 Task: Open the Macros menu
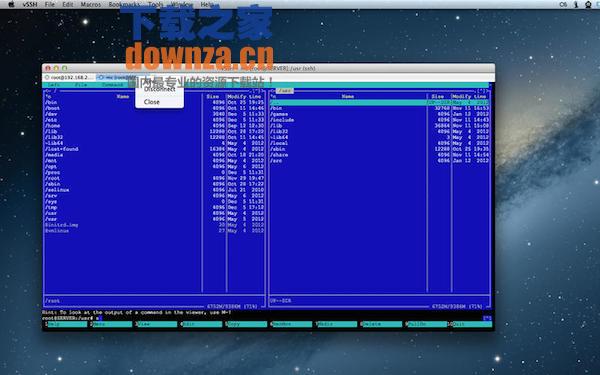click(91, 5)
